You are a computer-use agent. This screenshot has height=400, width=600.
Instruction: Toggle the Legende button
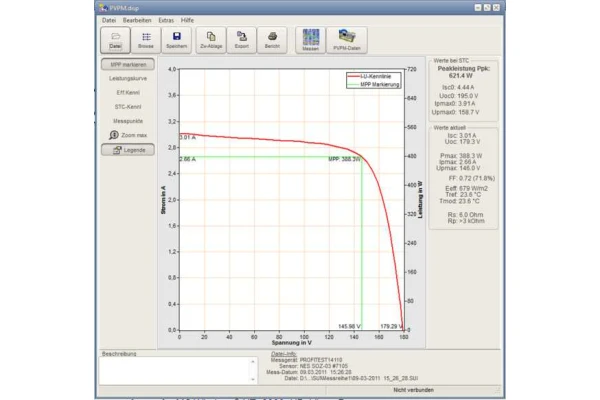tap(127, 150)
